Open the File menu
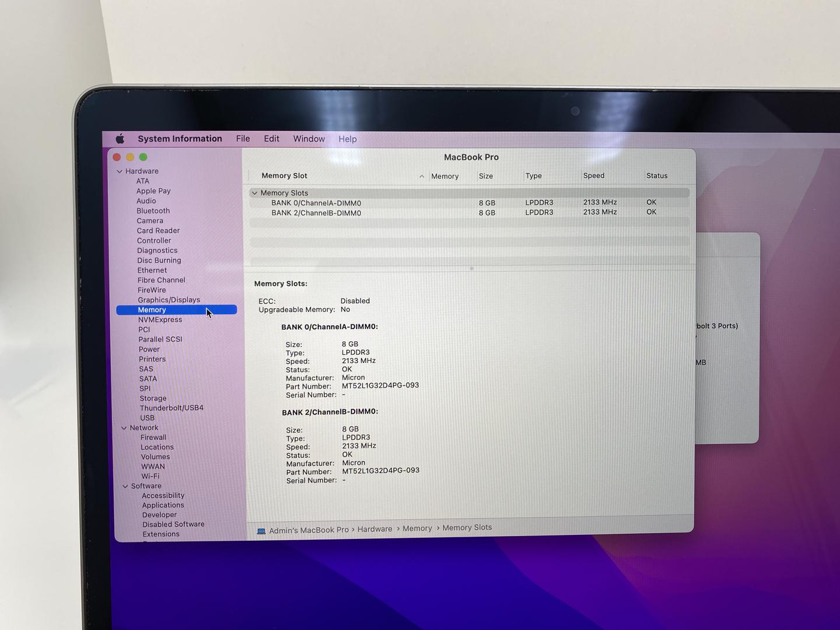This screenshot has width=840, height=630. click(243, 139)
